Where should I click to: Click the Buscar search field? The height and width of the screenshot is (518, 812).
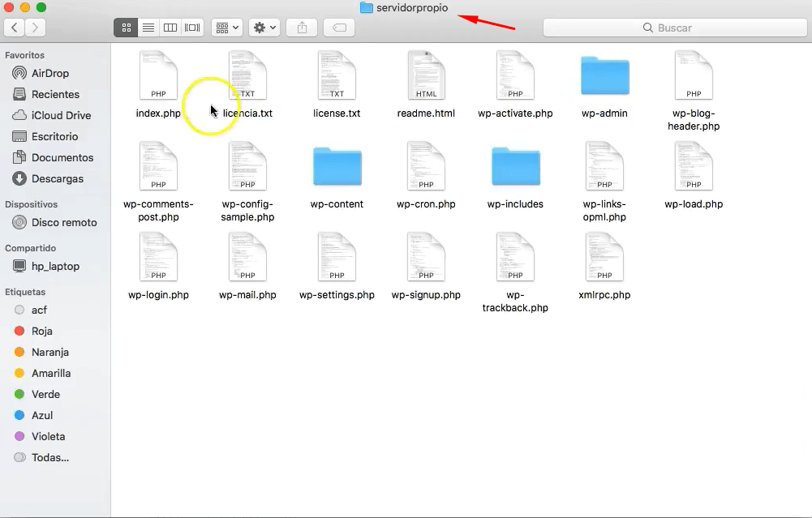coord(675,28)
